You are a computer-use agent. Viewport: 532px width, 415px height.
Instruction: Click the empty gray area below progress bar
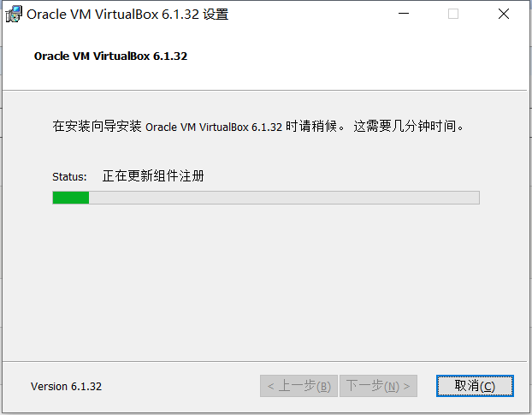pos(264,282)
